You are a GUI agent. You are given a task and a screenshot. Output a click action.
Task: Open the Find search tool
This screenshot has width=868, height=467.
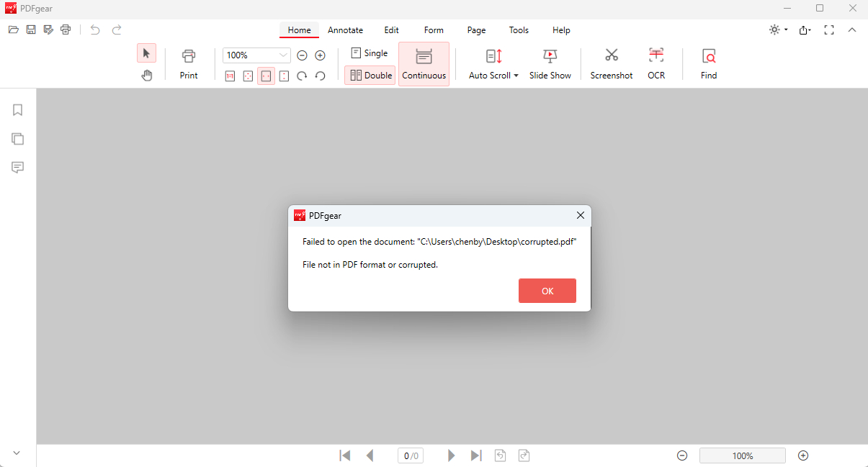point(709,64)
